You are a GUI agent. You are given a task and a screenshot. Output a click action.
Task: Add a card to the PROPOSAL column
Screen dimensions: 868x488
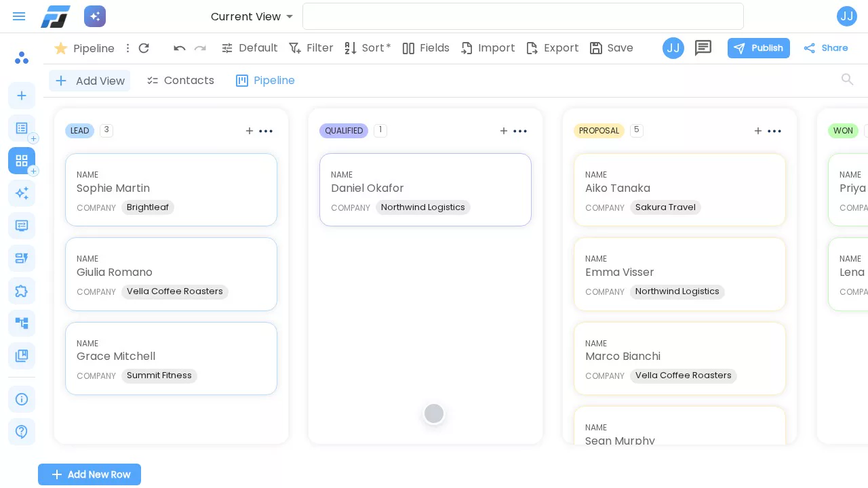pyautogui.click(x=758, y=131)
